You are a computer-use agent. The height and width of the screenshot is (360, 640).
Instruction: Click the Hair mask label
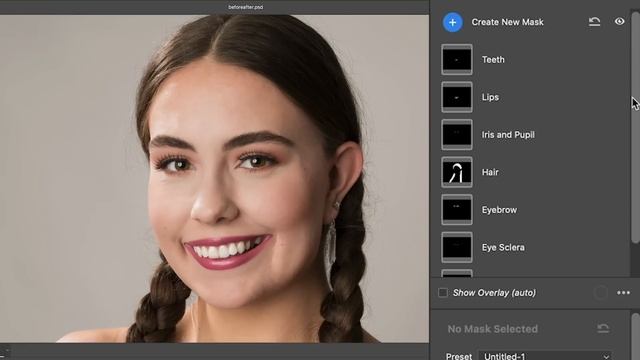(490, 172)
